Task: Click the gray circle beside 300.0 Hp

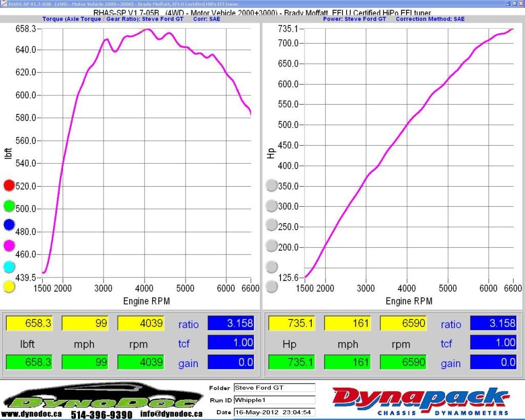Action: click(272, 206)
